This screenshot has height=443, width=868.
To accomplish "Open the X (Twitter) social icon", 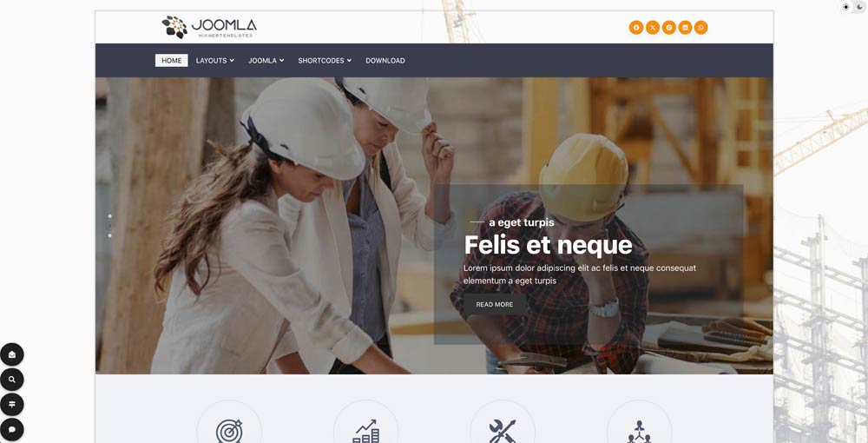I will [653, 28].
